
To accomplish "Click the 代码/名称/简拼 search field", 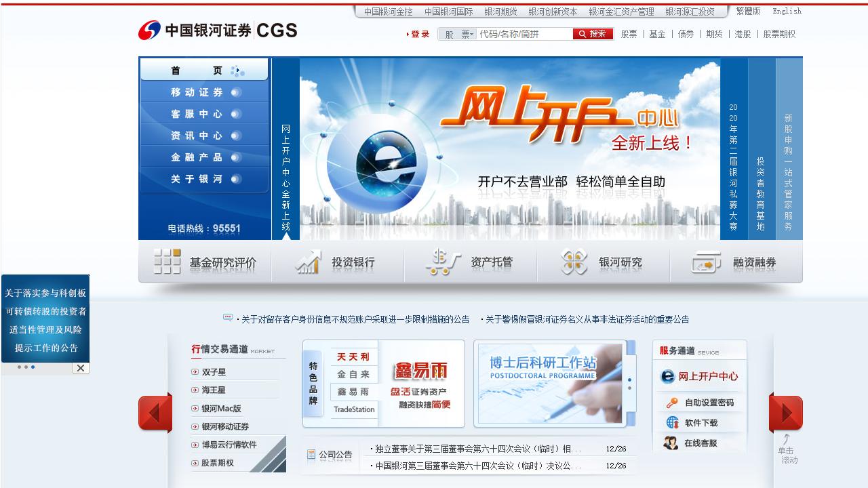I will click(x=525, y=34).
